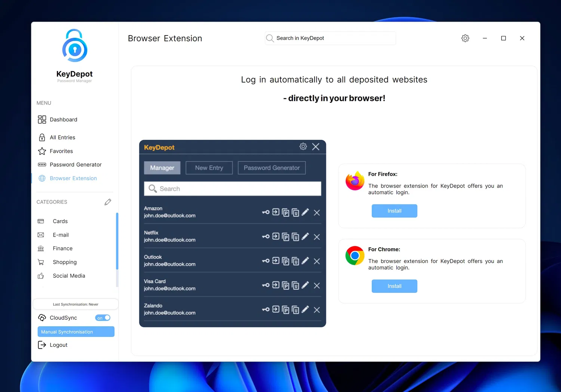Screen dimensions: 561x392
Task: Delete the Amazon entry
Action: (317, 213)
